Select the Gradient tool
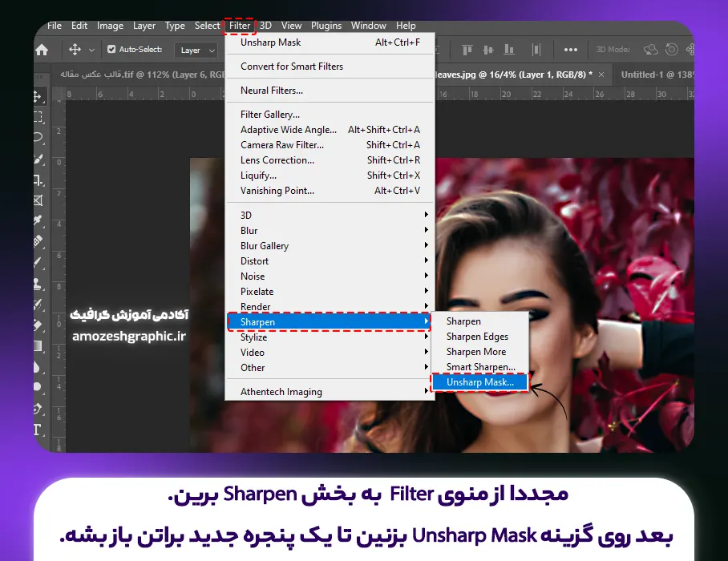The height and width of the screenshot is (561, 728). (x=38, y=346)
